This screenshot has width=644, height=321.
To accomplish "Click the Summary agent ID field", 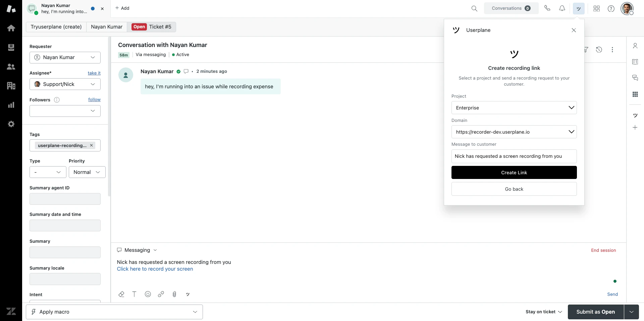I will [65, 199].
